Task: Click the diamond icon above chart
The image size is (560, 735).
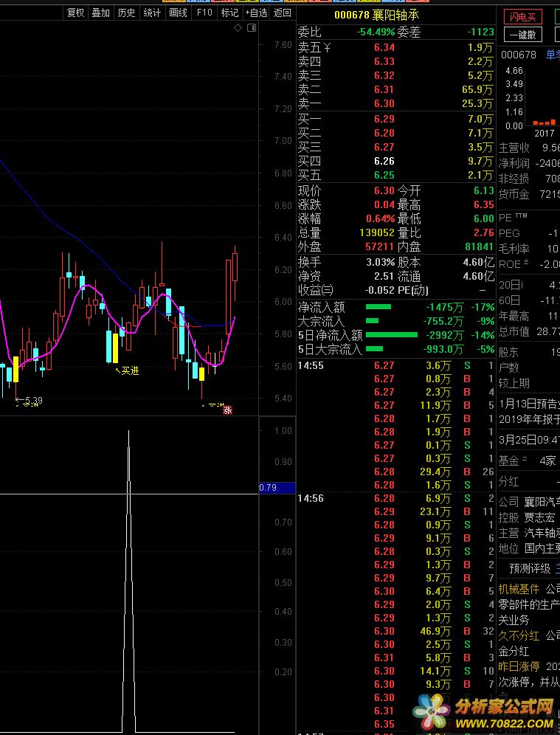Action: [238, 28]
